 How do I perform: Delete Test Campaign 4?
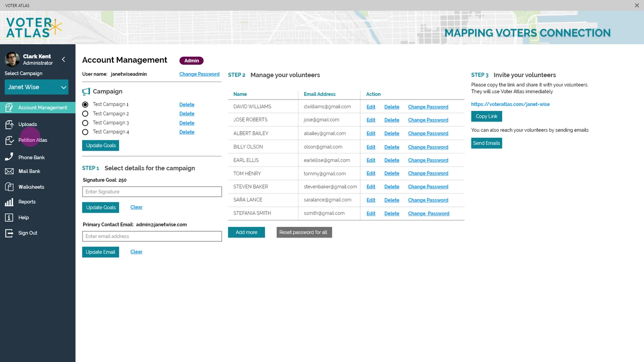187,132
